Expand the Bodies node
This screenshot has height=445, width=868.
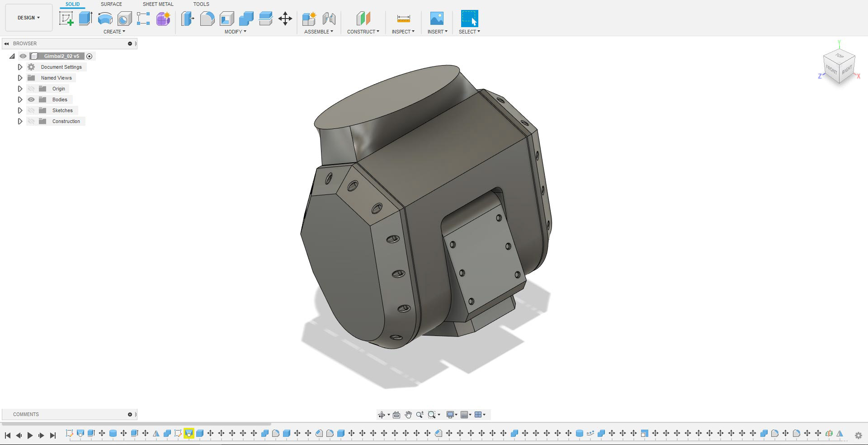click(20, 99)
